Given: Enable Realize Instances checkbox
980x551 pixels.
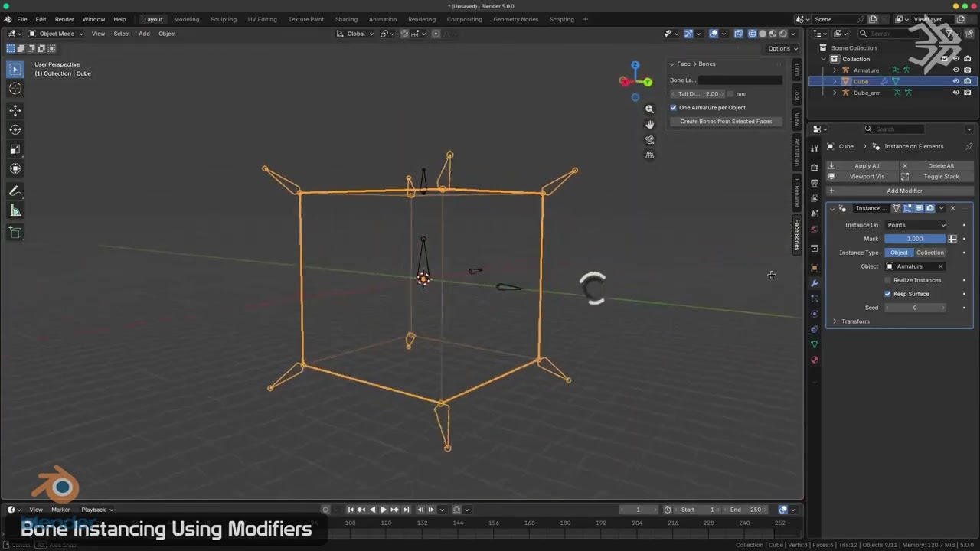Looking at the screenshot, I should (888, 280).
